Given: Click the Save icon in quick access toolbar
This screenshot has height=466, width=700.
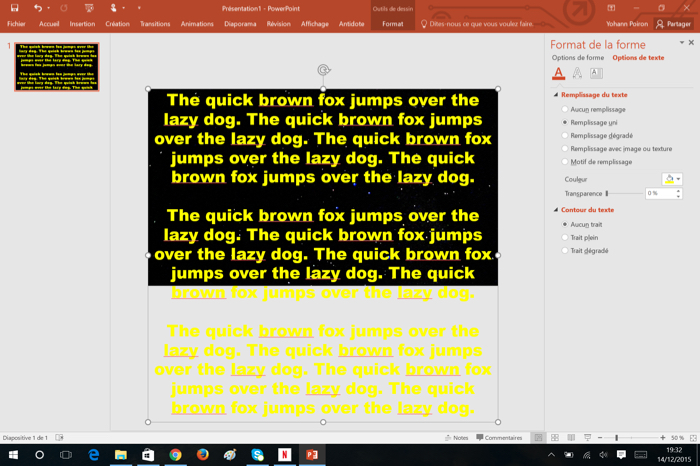Looking at the screenshot, I should click(14, 8).
